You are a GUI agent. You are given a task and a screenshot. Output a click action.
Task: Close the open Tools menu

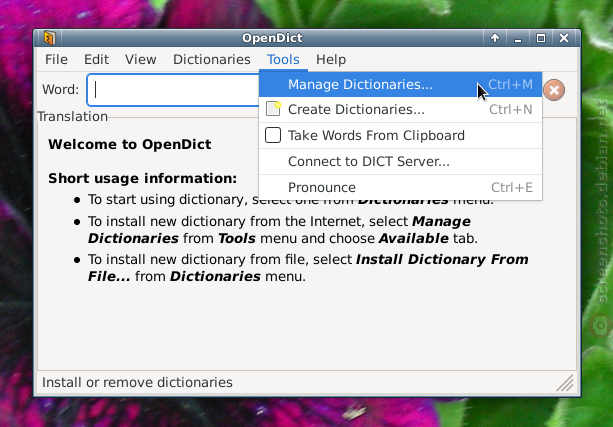[283, 59]
